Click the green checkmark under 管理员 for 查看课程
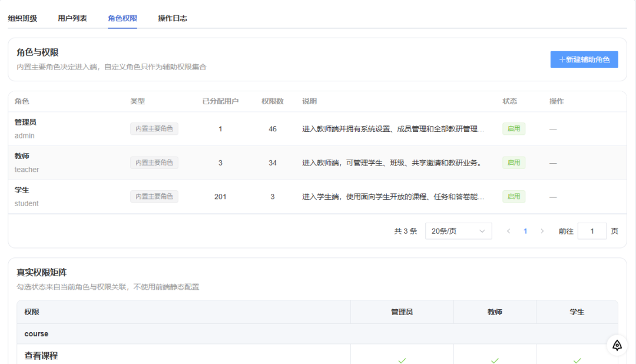 click(x=402, y=360)
